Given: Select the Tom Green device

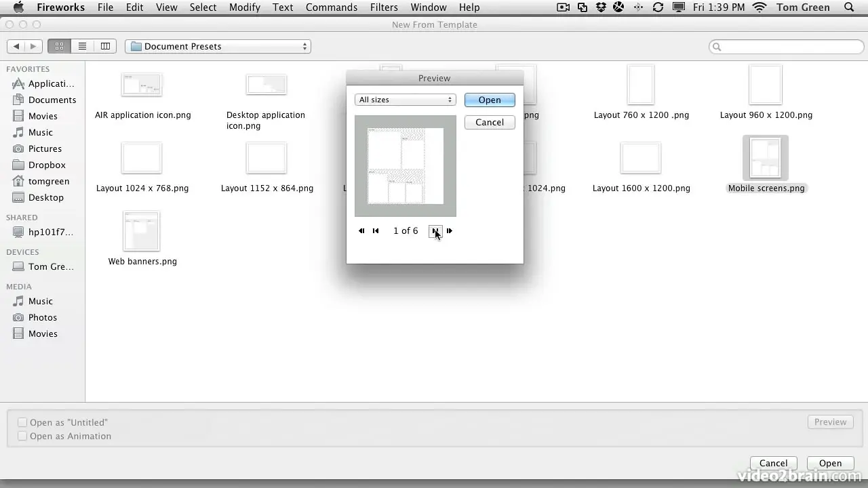Looking at the screenshot, I should 43,266.
